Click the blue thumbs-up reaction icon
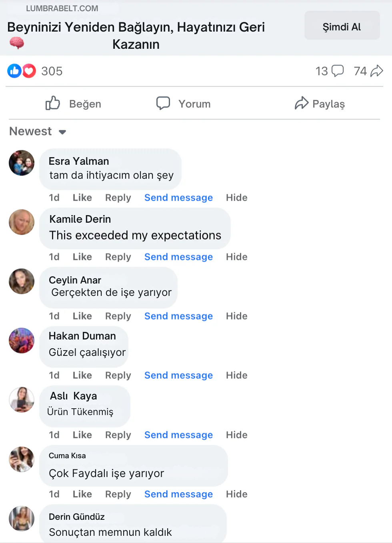Screen dimensions: 392x543 click(x=14, y=71)
